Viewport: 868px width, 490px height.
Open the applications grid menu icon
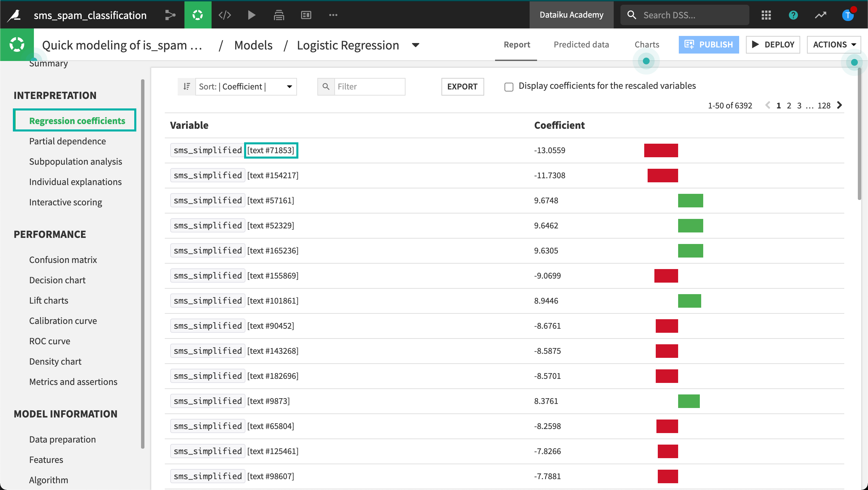pos(766,15)
